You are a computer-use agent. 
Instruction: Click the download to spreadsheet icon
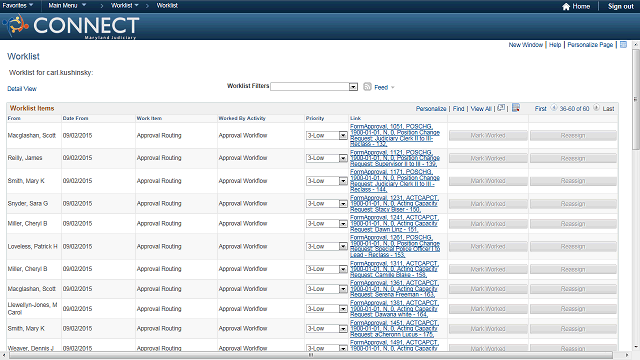pos(516,108)
